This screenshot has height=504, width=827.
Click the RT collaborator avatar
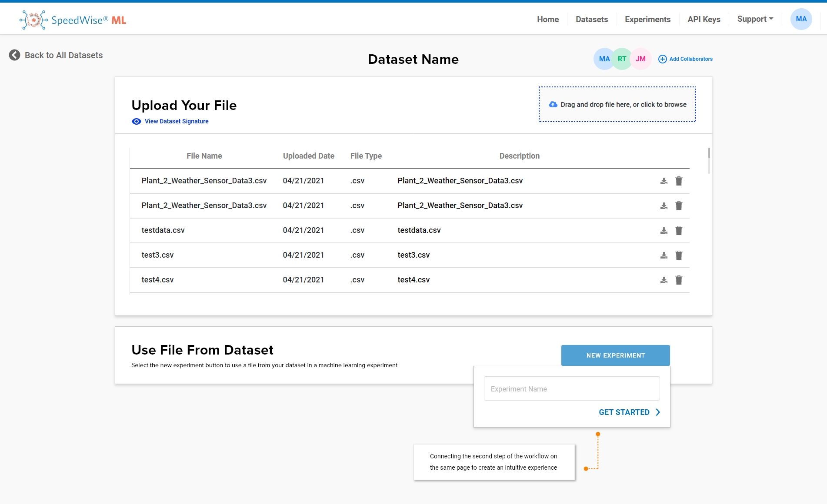pos(622,59)
